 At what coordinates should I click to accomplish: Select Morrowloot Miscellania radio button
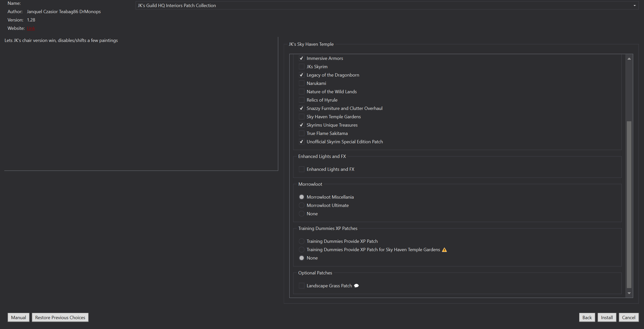[301, 197]
